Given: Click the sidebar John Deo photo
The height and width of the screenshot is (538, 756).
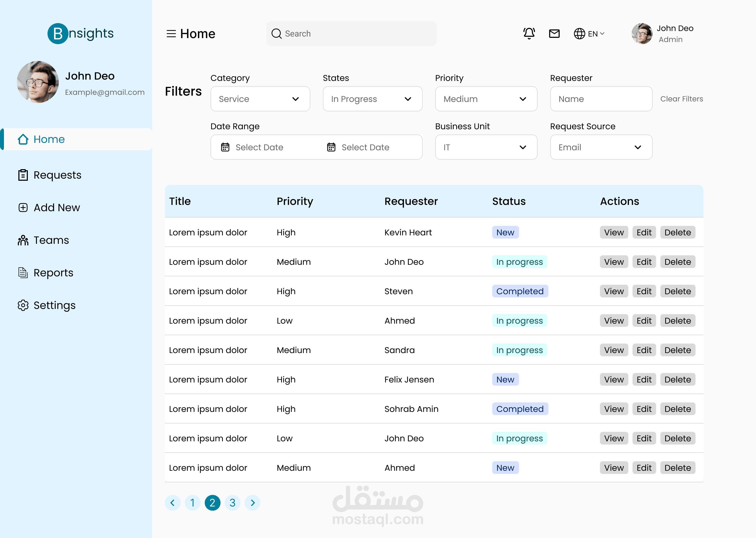Looking at the screenshot, I should point(38,82).
